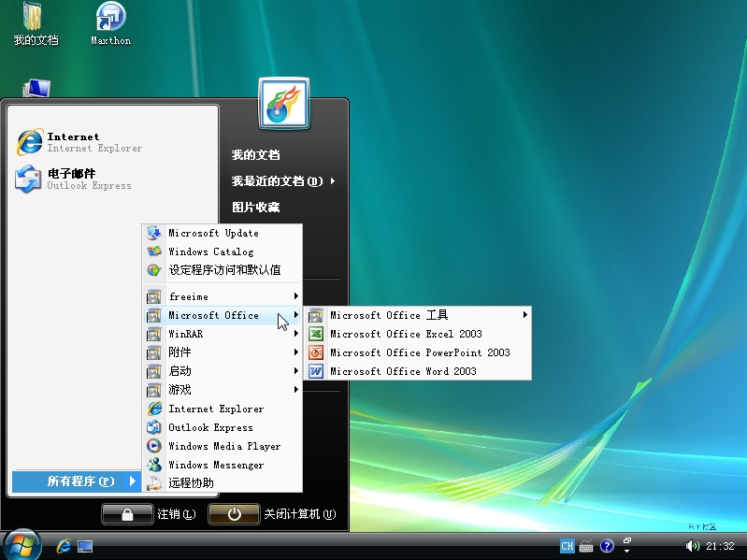
Task: Open Windows Messenger
Action: click(x=223, y=465)
